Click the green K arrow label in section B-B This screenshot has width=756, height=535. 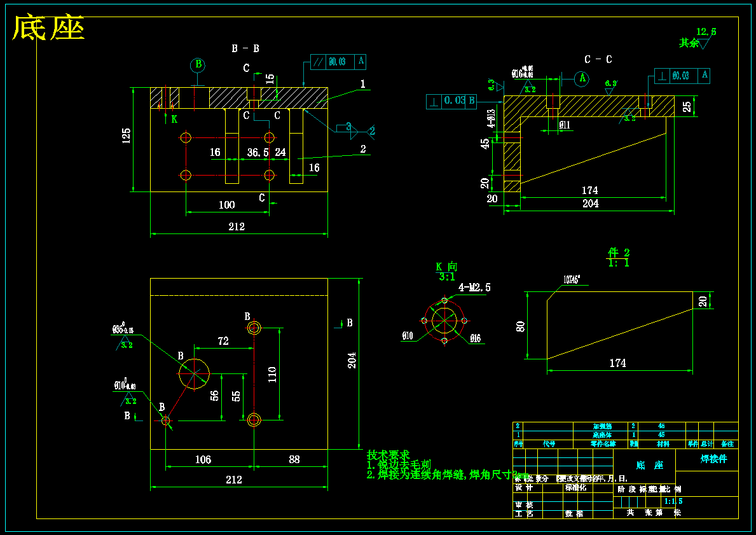pos(174,119)
